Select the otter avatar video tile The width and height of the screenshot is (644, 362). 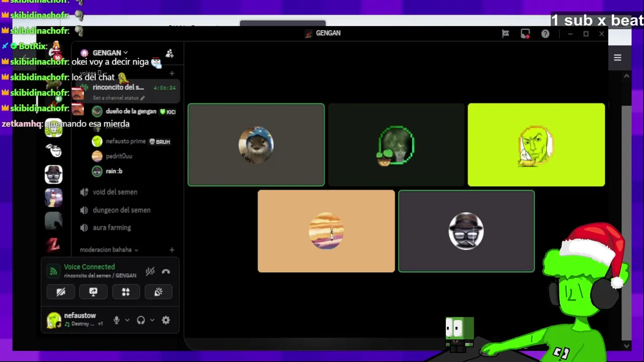(256, 145)
